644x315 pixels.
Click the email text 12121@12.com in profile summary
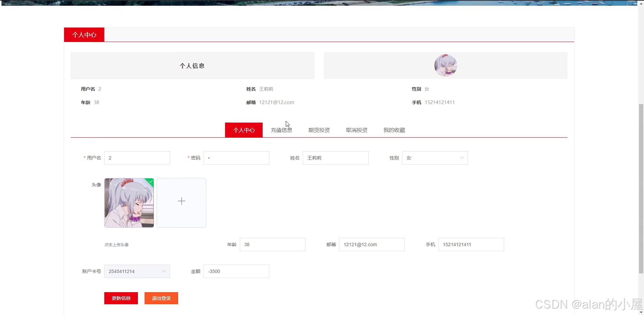[276, 102]
